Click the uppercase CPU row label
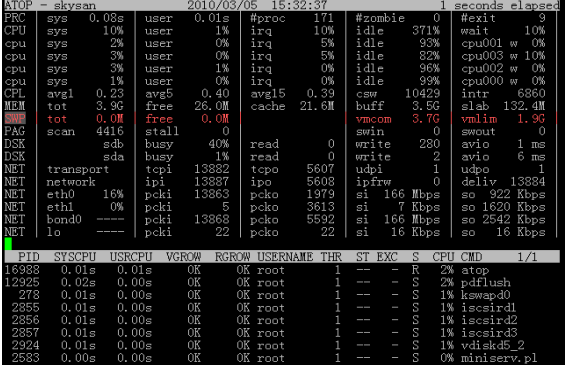The image size is (566, 367). 15,31
